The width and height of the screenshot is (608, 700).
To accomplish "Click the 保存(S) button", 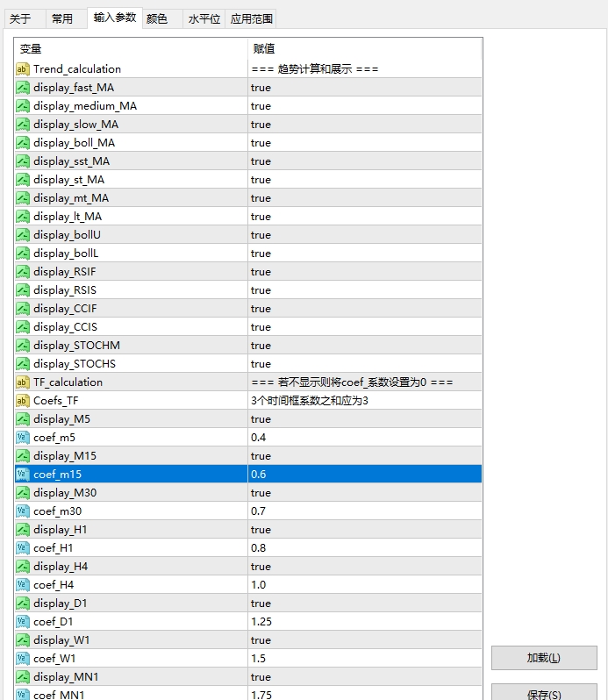I will (544, 692).
